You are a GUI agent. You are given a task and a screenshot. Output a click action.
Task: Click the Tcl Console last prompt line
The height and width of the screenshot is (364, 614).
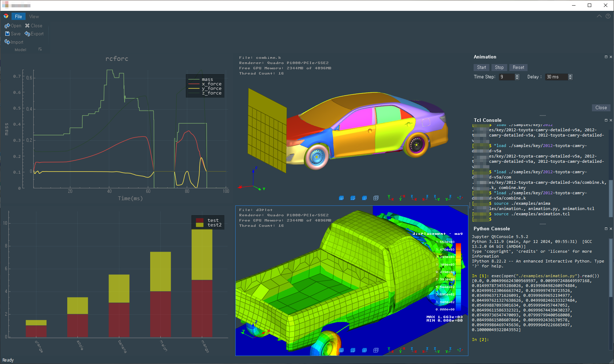tap(482, 219)
